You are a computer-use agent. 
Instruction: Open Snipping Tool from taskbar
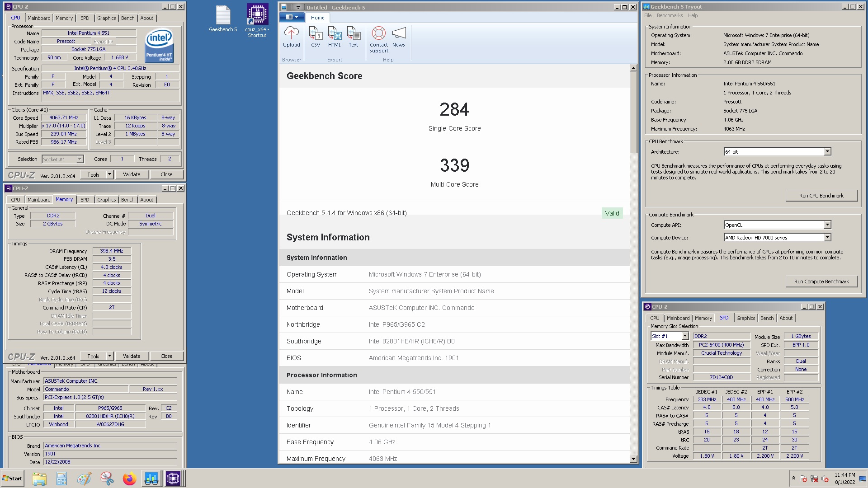click(x=107, y=479)
